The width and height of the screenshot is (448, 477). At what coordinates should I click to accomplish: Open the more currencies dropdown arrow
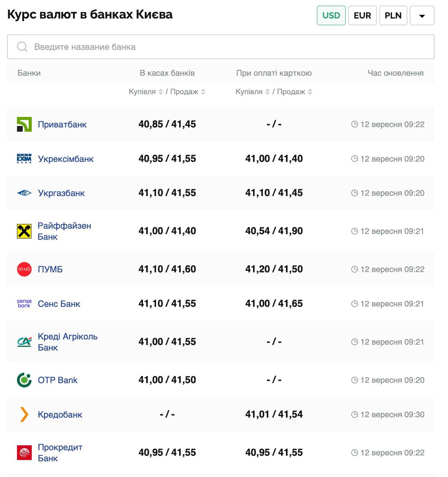(x=422, y=16)
